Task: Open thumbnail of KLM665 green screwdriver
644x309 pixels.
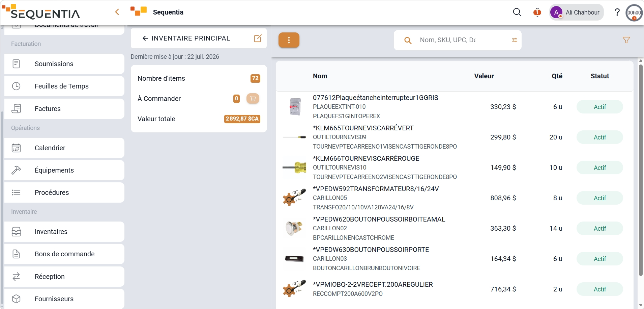Action: [x=294, y=137]
